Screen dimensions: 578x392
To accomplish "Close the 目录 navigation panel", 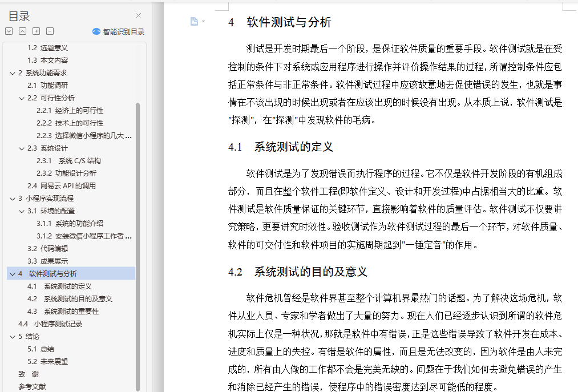I will pyautogui.click(x=138, y=16).
